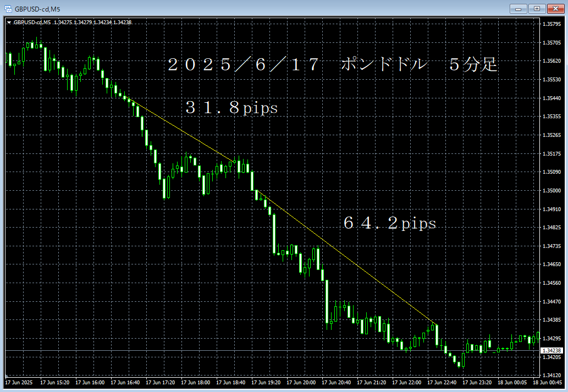Click the '17 Jun 18:00' time axis label

click(x=196, y=383)
